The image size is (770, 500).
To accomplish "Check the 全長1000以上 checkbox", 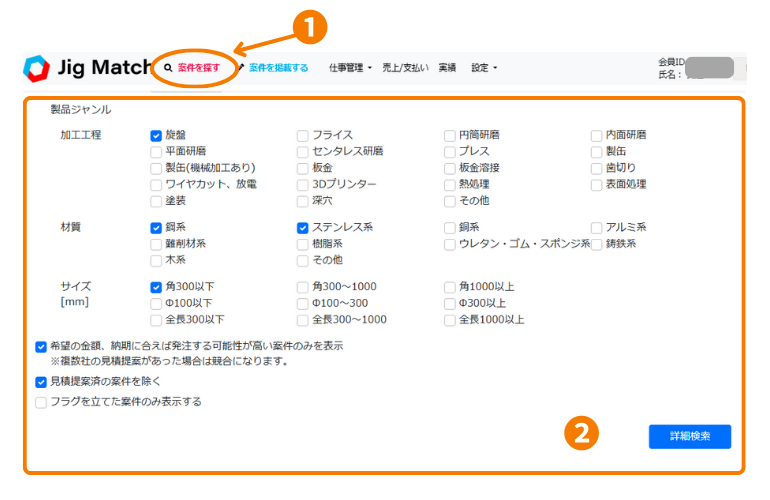I will [x=449, y=320].
